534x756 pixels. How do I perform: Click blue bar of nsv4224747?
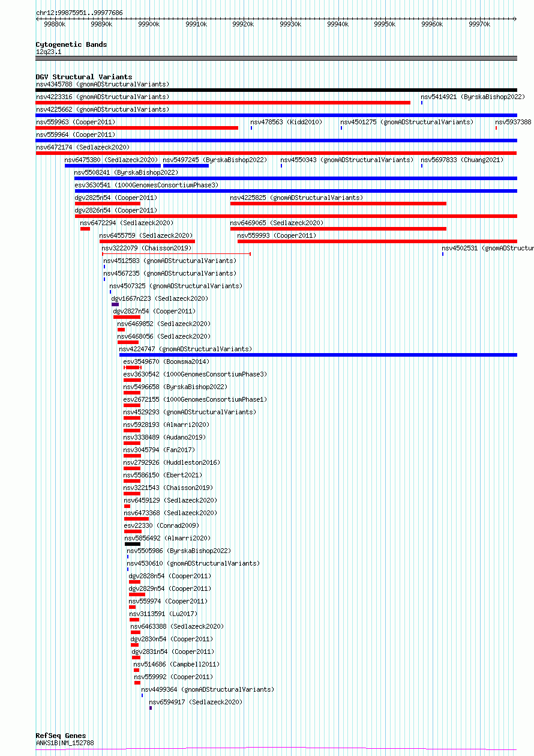pyautogui.click(x=318, y=355)
